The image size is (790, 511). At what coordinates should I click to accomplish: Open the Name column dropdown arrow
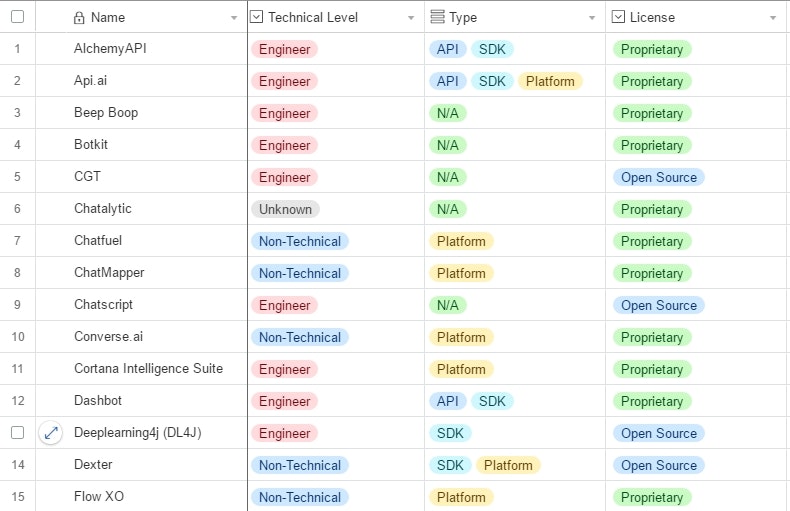(234, 18)
